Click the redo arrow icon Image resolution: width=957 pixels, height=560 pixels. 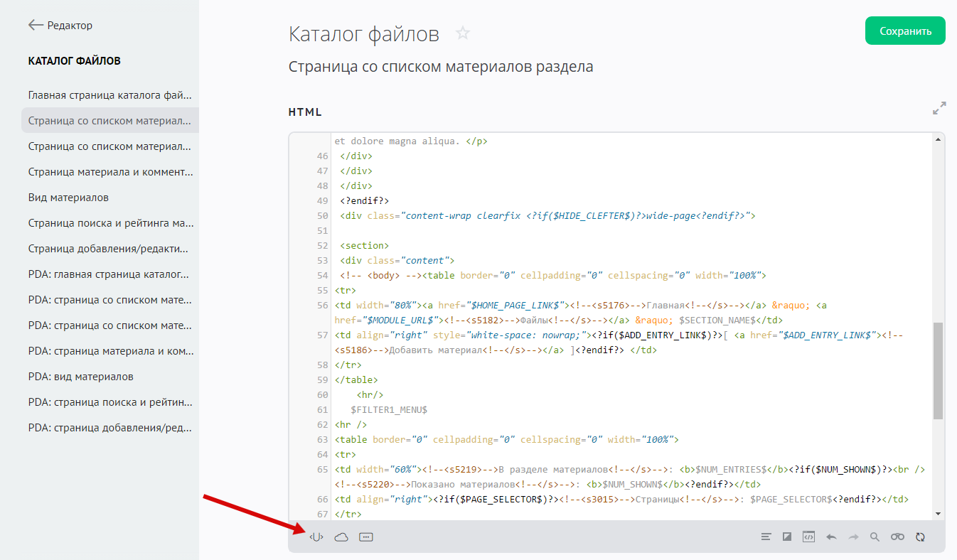(853, 537)
